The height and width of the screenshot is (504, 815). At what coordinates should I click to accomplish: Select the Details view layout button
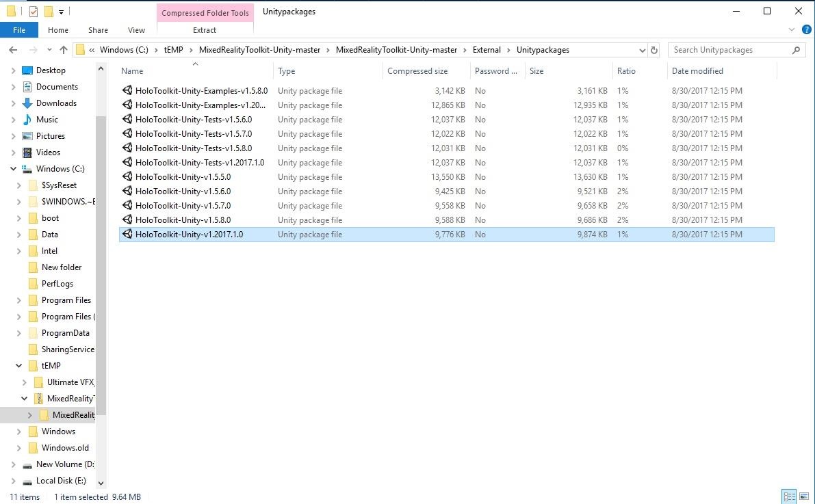point(789,496)
